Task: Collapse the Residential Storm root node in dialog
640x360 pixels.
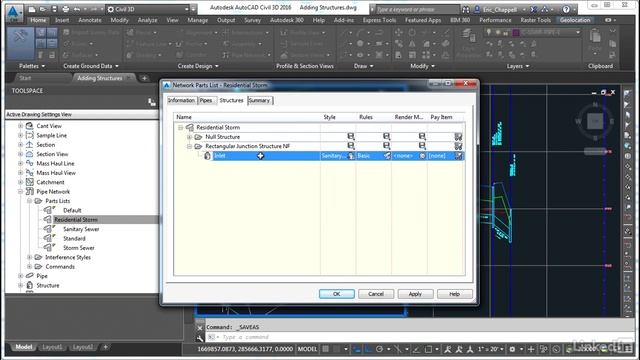Action: point(180,127)
